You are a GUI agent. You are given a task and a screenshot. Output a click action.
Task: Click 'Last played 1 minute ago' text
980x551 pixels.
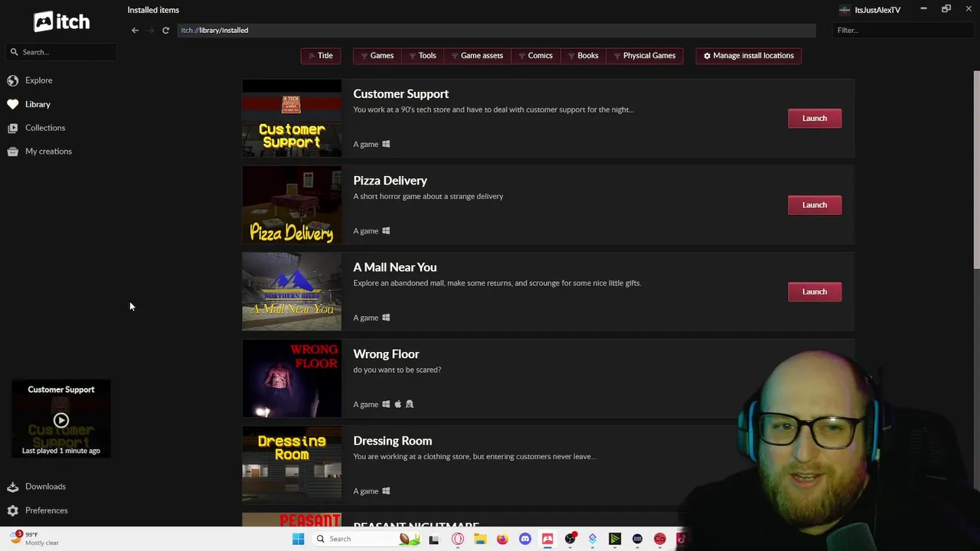coord(61,451)
